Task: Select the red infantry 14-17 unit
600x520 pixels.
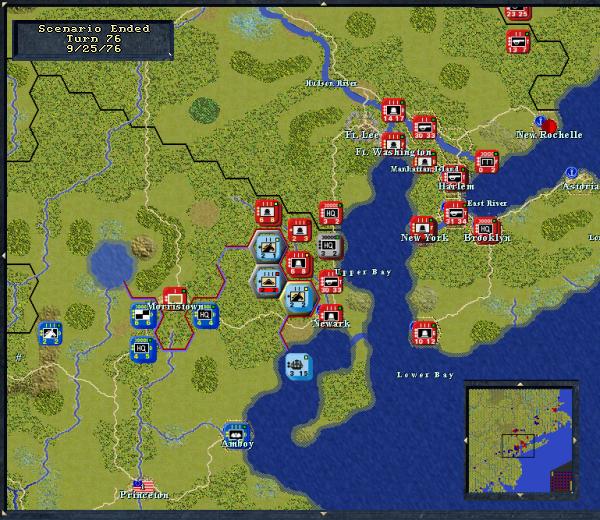Action: tap(393, 110)
